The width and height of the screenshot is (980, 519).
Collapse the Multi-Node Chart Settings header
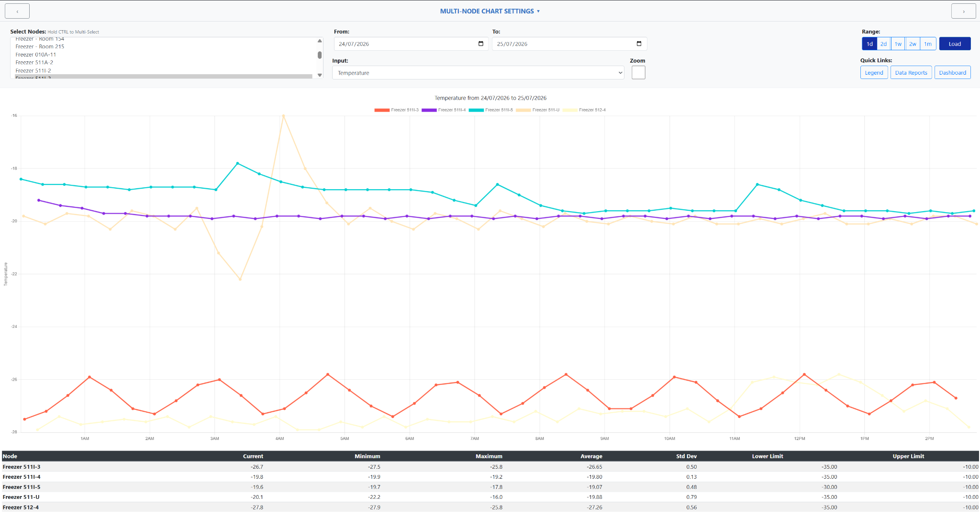click(x=490, y=11)
